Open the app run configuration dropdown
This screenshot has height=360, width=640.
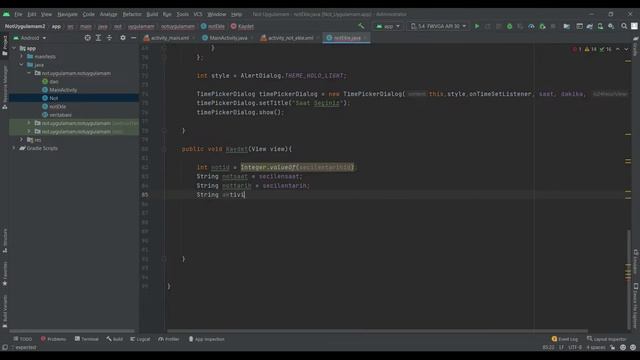(388, 26)
